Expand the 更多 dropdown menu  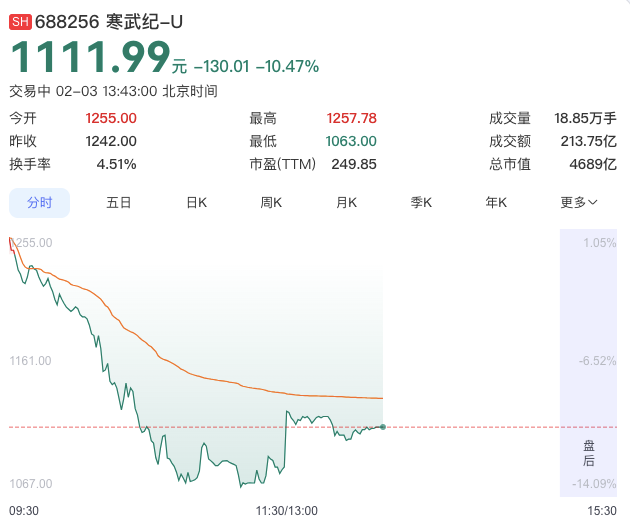coord(579,202)
